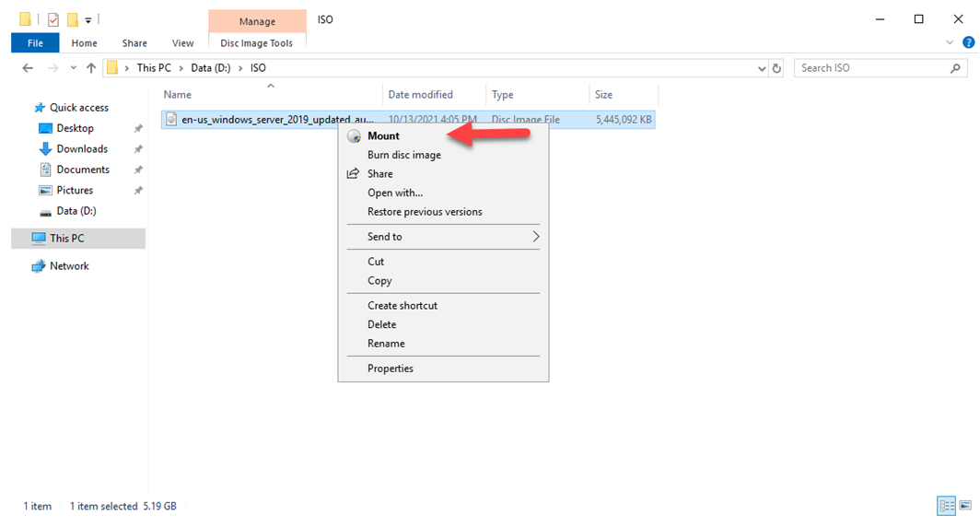Viewport: 980px width, 527px height.
Task: Go back with the Back arrow
Action: [x=28, y=68]
